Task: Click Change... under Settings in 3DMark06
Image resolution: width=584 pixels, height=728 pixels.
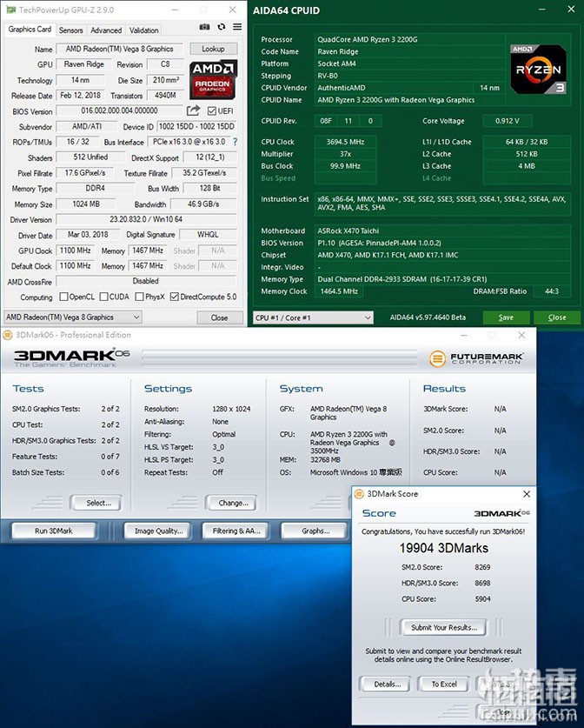Action: pyautogui.click(x=231, y=503)
